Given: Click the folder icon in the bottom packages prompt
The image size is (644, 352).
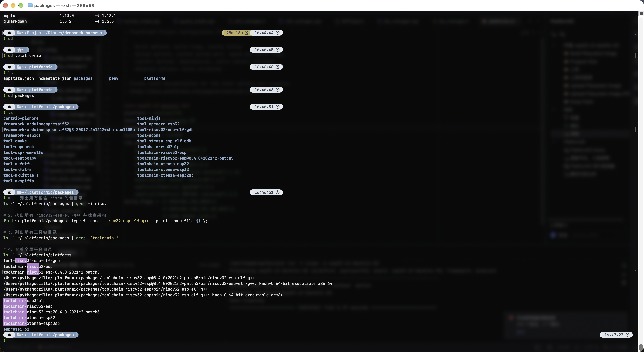Looking at the screenshot, I should (x=19, y=335).
